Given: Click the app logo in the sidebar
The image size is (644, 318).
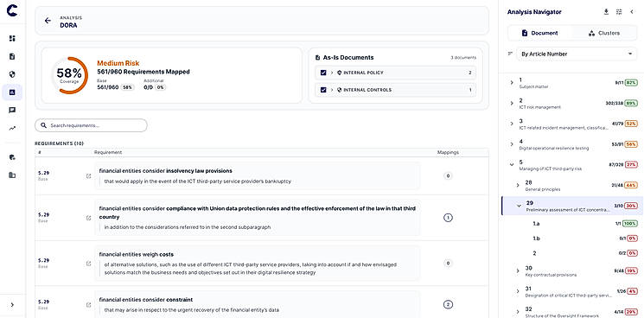Looking at the screenshot, I should coord(12,11).
